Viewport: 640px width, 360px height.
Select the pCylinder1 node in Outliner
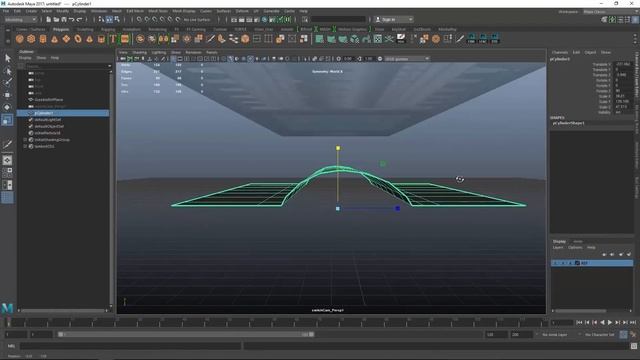click(63, 113)
